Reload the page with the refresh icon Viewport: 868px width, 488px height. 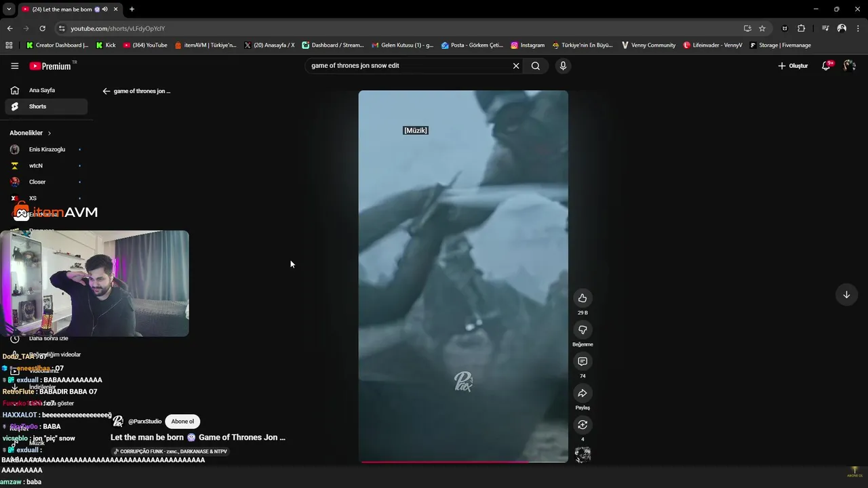coord(42,28)
